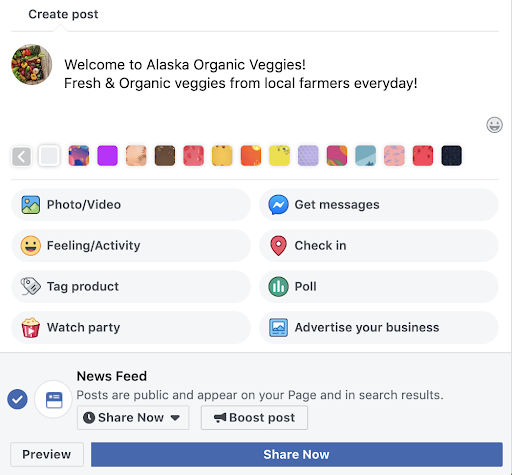Click the Boost post button
Screen dimensions: 512x475
point(254,417)
